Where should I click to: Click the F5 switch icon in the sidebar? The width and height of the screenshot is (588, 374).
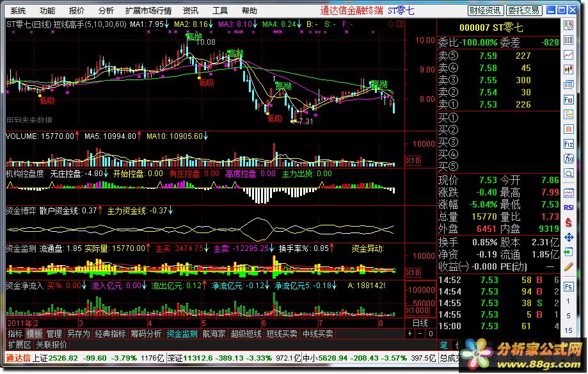coord(569,287)
